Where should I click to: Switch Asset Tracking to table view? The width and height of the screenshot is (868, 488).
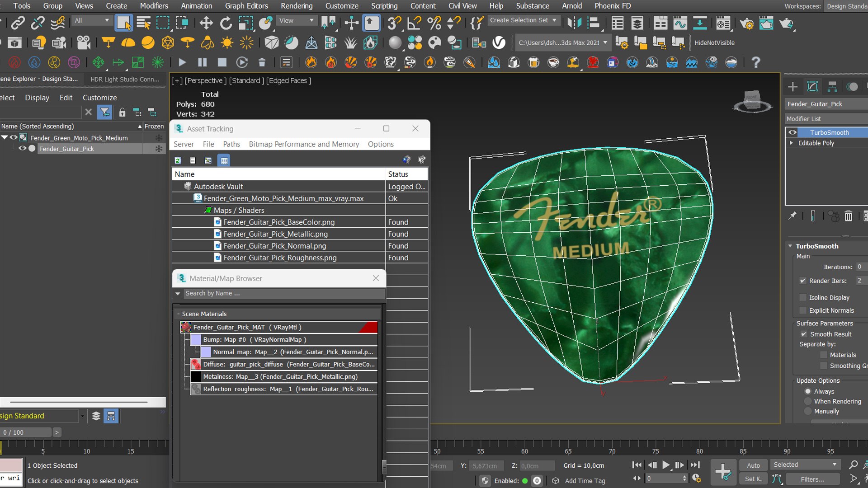click(224, 160)
